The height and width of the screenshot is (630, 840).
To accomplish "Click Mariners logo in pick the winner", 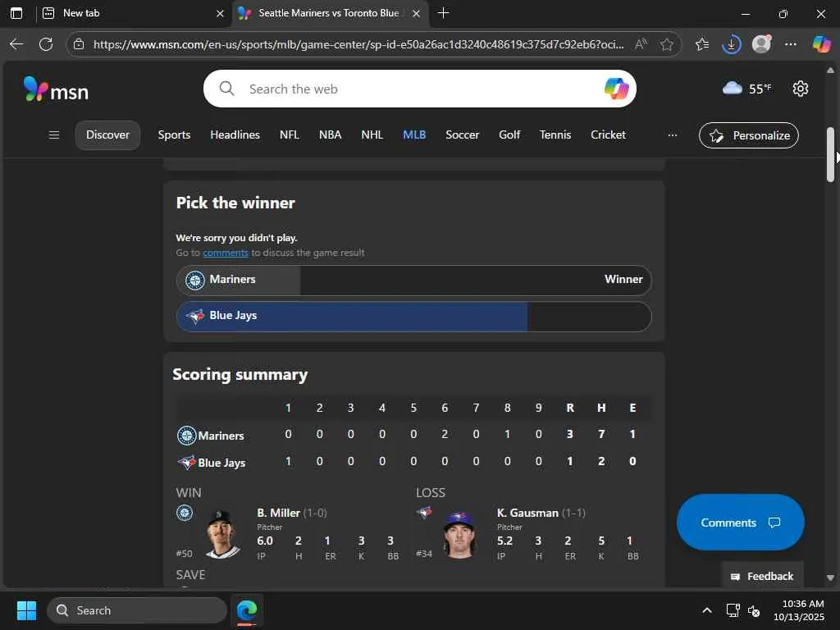I will tap(195, 281).
